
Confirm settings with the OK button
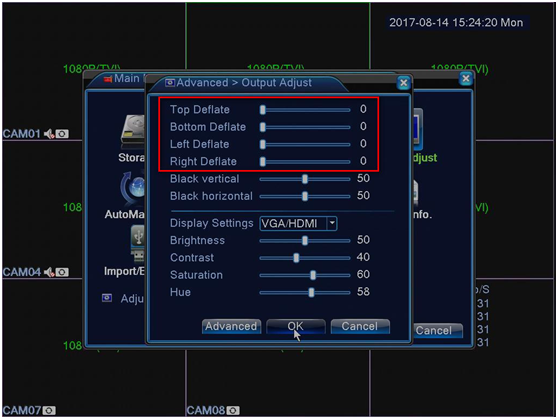[x=296, y=326]
